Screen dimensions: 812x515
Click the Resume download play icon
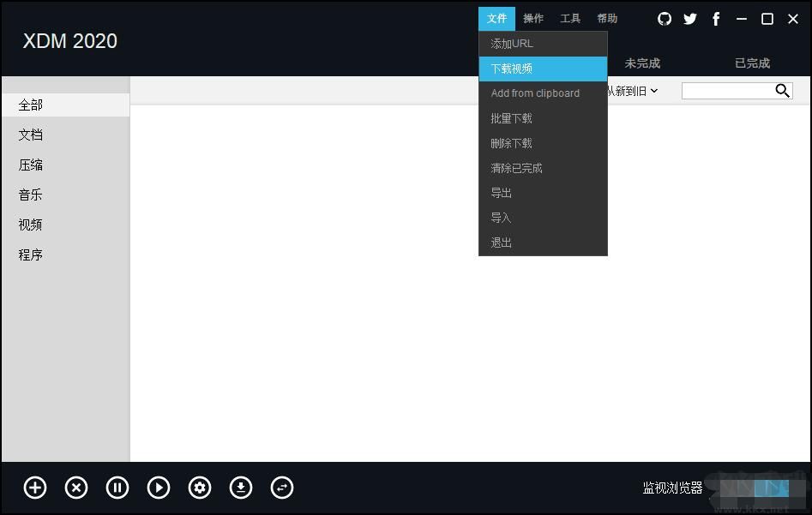pos(159,488)
